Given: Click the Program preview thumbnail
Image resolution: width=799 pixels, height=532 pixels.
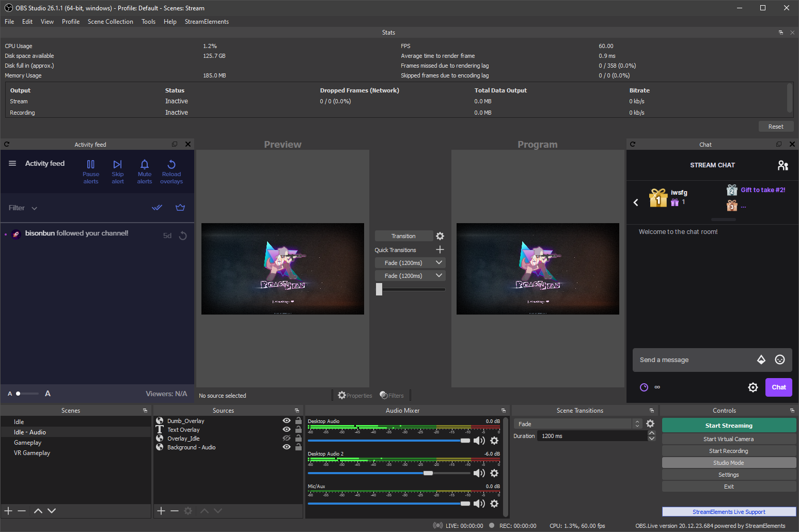Looking at the screenshot, I should tap(538, 269).
